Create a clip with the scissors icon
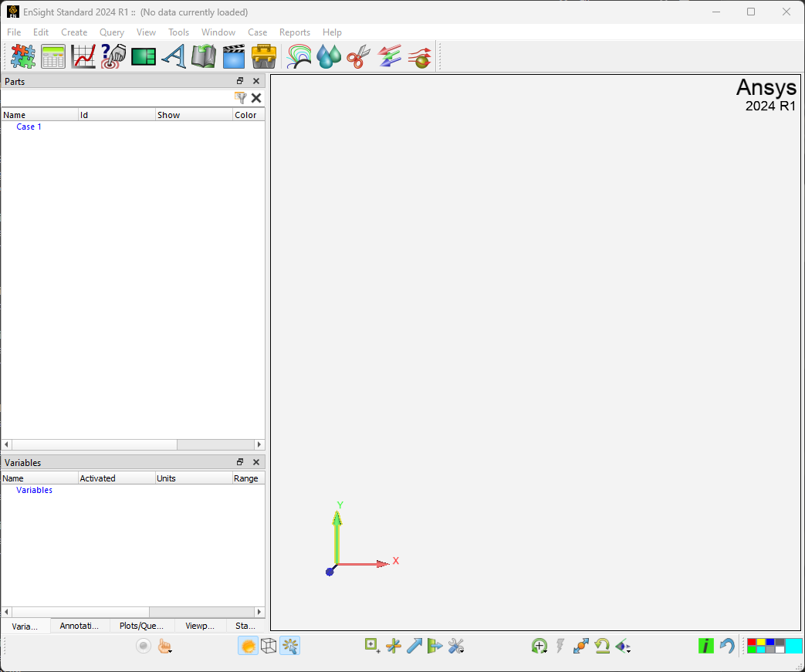This screenshot has height=672, width=805. (359, 56)
